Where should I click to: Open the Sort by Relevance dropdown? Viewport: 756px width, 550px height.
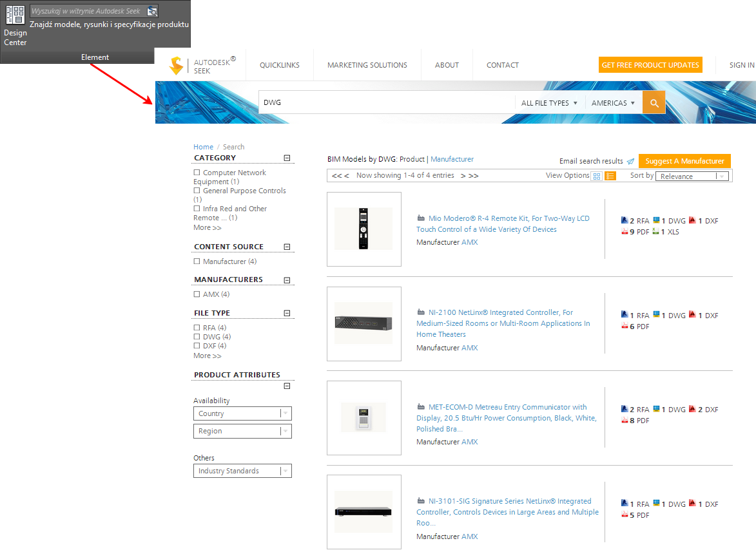point(692,176)
